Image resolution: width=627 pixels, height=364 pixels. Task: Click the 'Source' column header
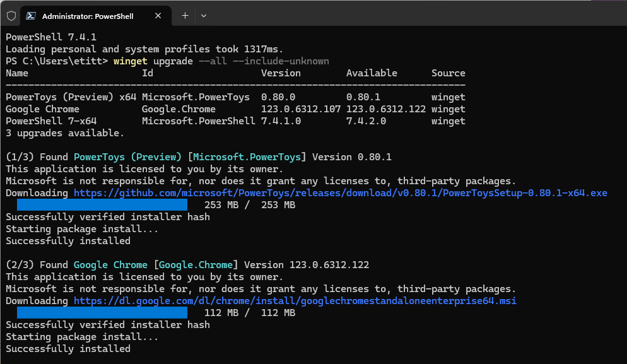(x=448, y=73)
